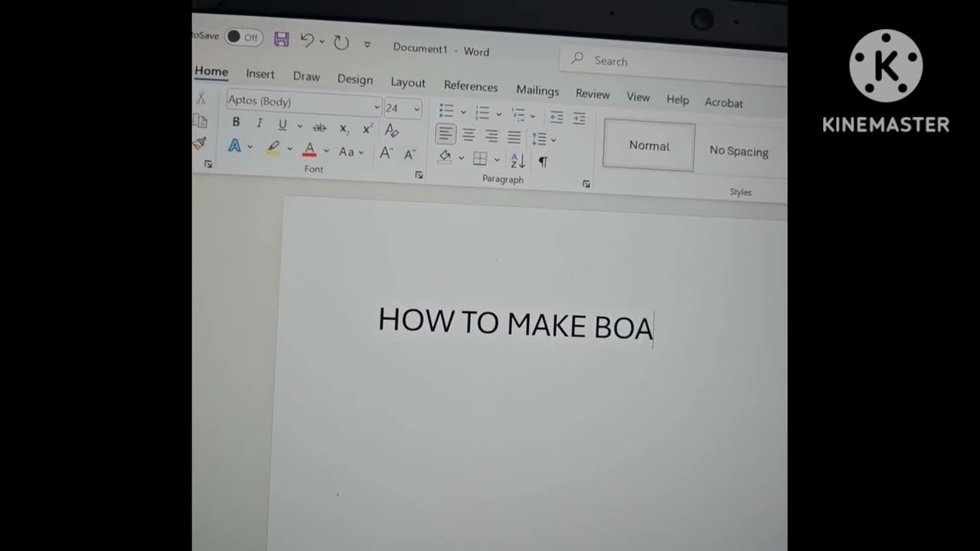Viewport: 980px width, 551px height.
Task: Save the document with the floppy disk icon
Action: coord(281,39)
